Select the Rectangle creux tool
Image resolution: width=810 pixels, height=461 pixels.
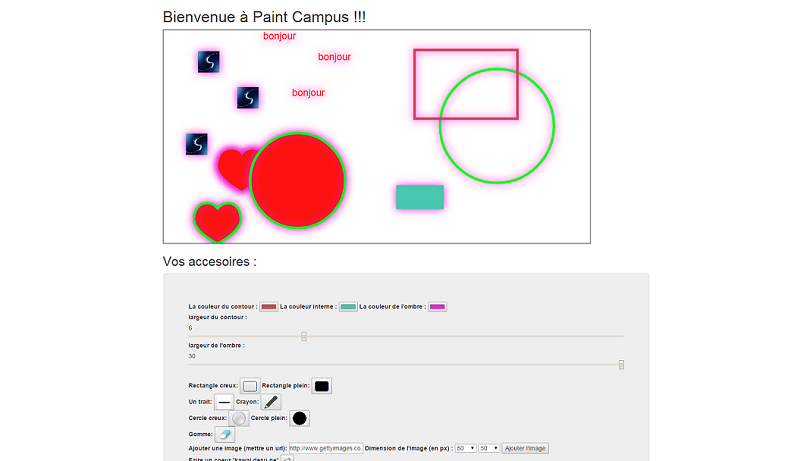coord(250,386)
